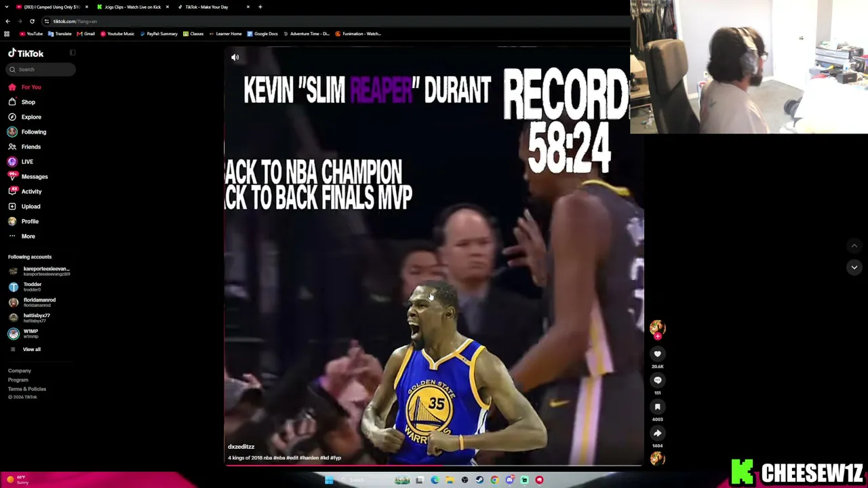
Task: Open the Following feed
Action: (x=27, y=132)
